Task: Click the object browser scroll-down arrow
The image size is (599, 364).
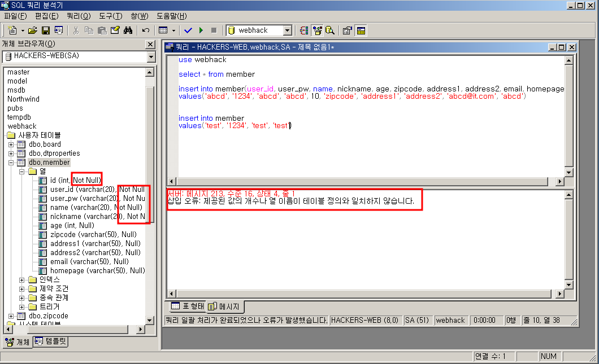Action: [x=150, y=320]
